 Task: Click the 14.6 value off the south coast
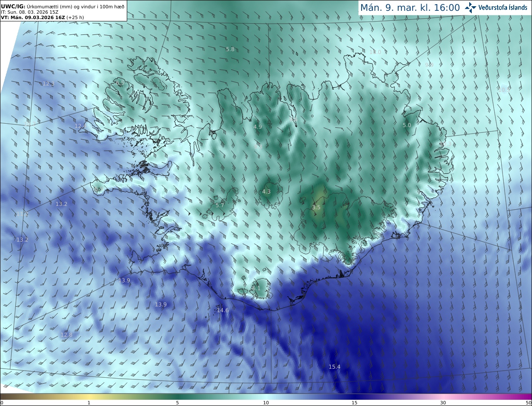[223, 311]
